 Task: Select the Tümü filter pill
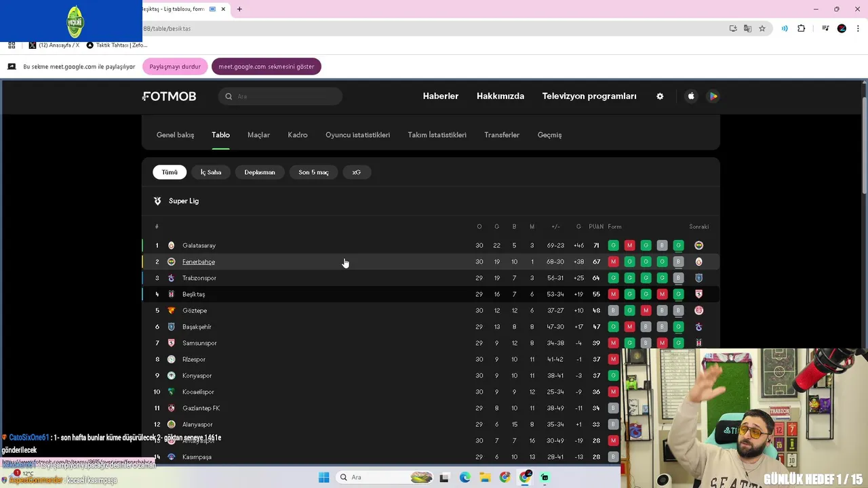[170, 172]
